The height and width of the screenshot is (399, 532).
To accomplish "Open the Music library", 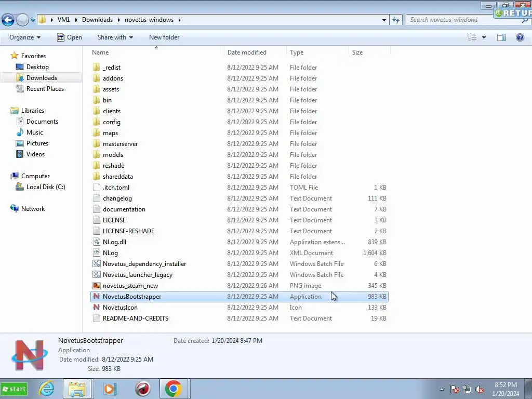I will pyautogui.click(x=35, y=132).
